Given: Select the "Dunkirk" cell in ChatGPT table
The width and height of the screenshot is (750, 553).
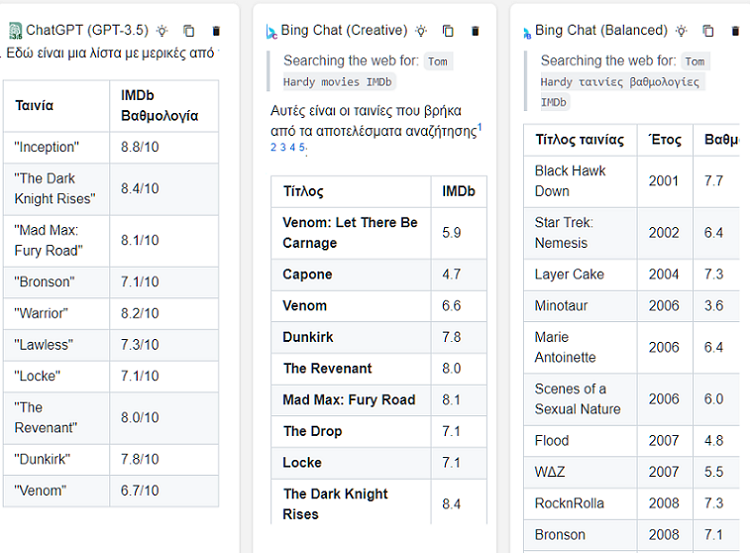Looking at the screenshot, I should click(56, 460).
